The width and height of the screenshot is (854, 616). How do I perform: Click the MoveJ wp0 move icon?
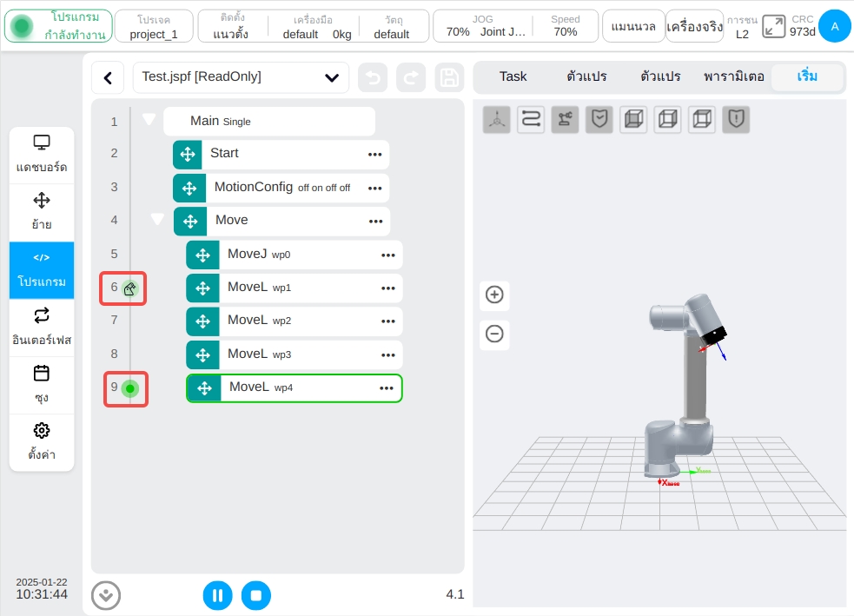pyautogui.click(x=202, y=255)
